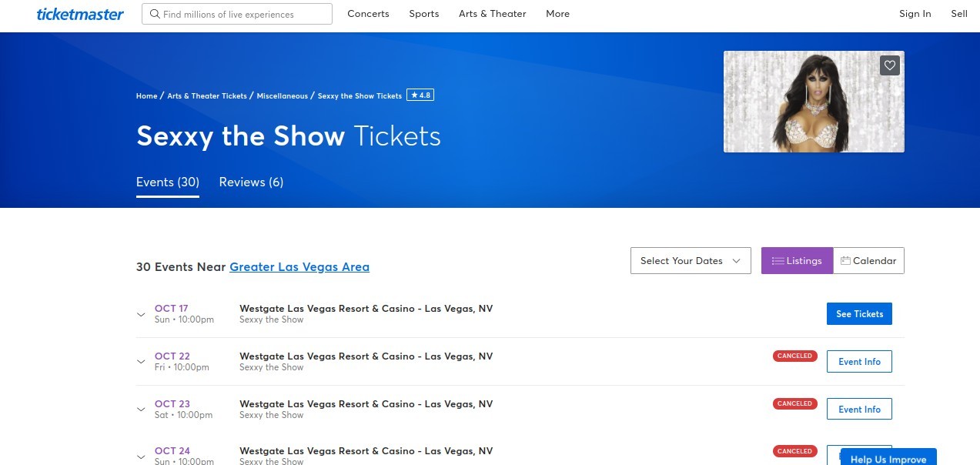
Task: Focus the Find millions of live experiences search box
Action: pyautogui.click(x=237, y=14)
